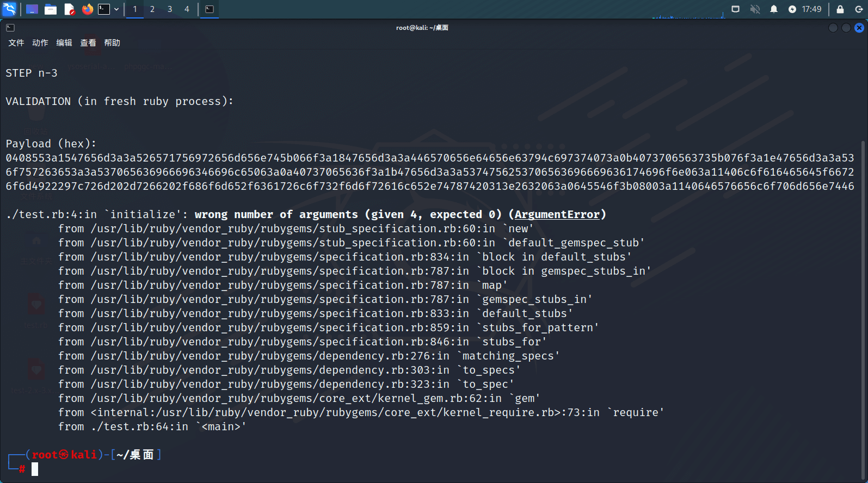This screenshot has height=483, width=868.
Task: Toggle the muted volume icon
Action: (x=755, y=9)
